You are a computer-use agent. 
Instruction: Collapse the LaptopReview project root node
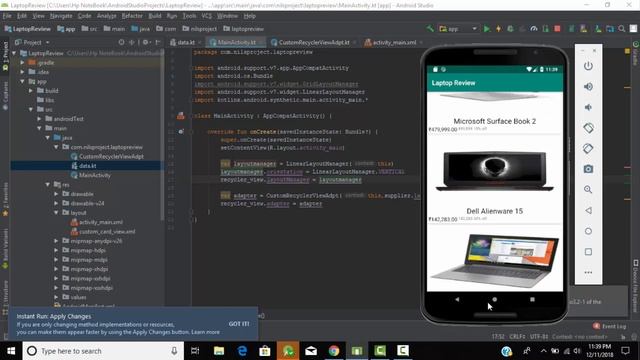point(14,53)
